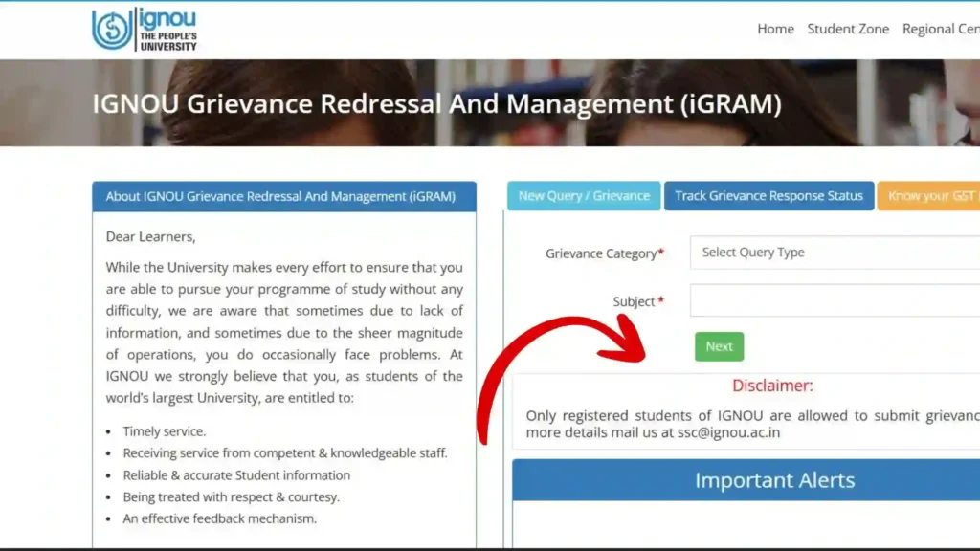Click the 'Timely service.' bullet

(165, 431)
